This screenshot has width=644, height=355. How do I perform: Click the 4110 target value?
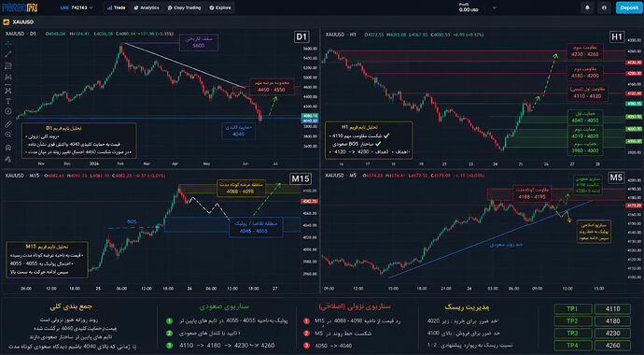612,309
